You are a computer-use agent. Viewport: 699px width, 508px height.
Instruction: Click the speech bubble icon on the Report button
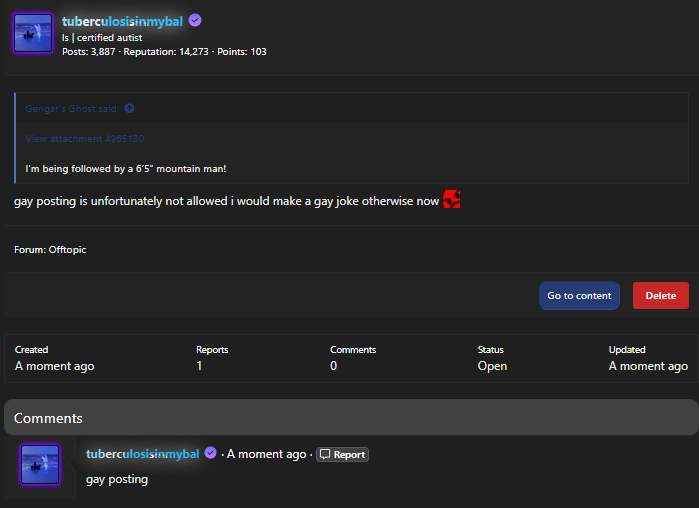click(x=325, y=454)
